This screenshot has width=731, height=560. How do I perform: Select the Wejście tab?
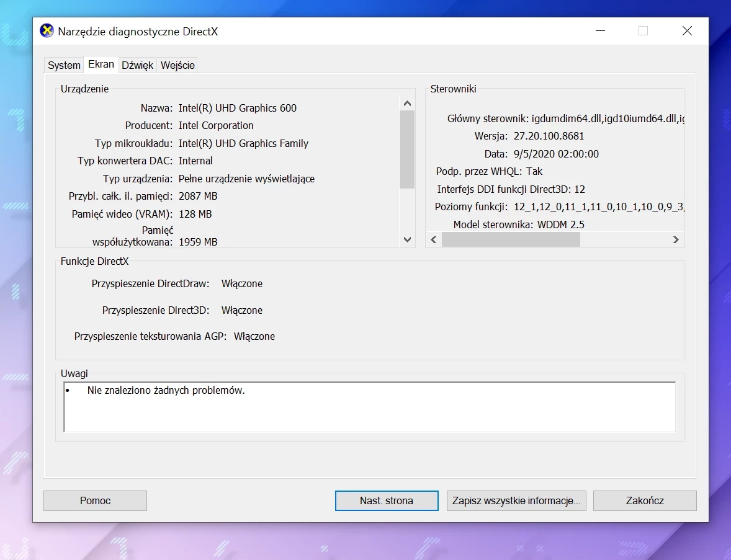pos(177,64)
